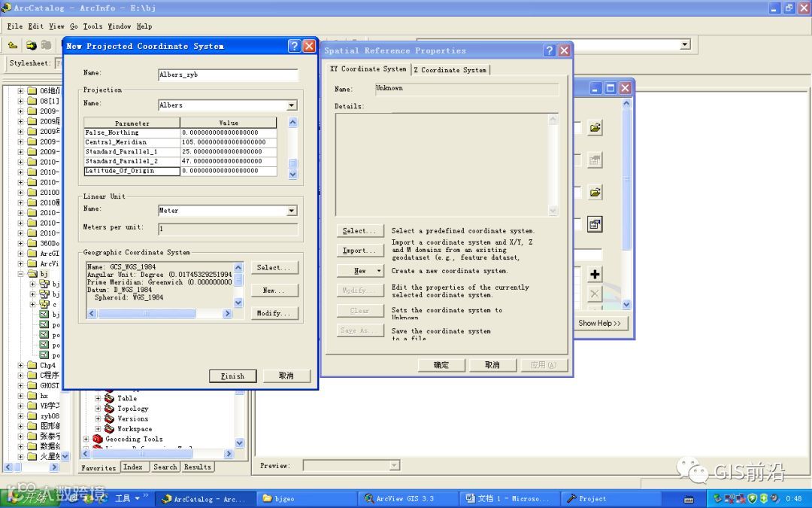Viewport: 812px width, 508px height.
Task: Switch to the Index tab
Action: [x=133, y=467]
